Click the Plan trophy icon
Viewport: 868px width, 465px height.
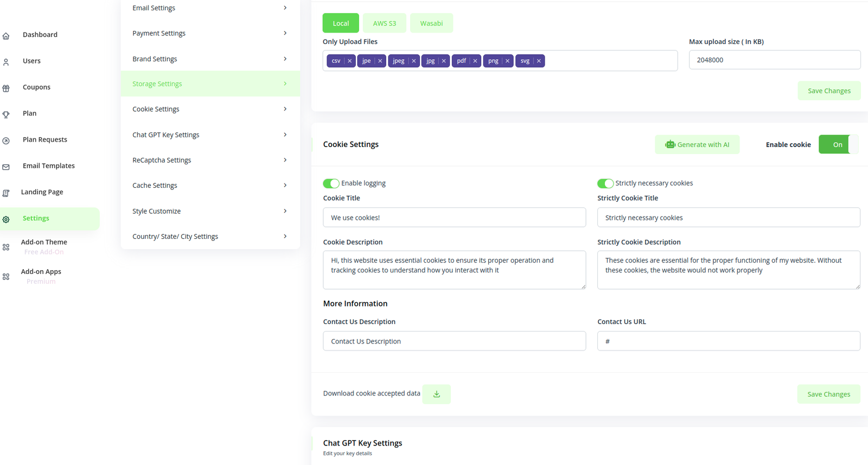click(x=6, y=114)
